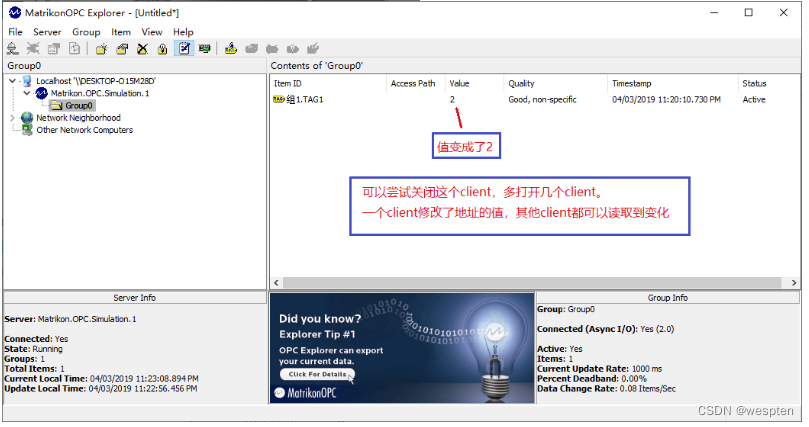Click the 'Contents of Group0' pane title
The image size is (809, 427).
pyautogui.click(x=317, y=65)
